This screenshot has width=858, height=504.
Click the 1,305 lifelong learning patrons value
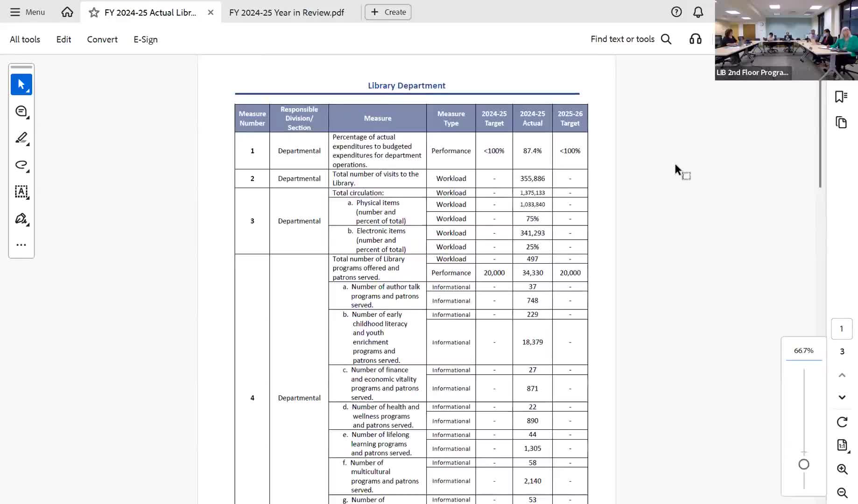(x=532, y=448)
